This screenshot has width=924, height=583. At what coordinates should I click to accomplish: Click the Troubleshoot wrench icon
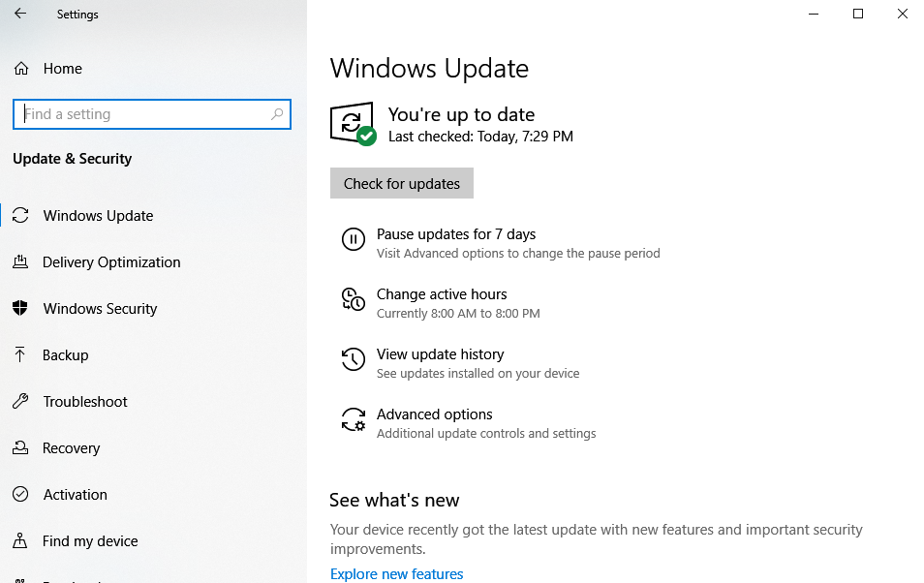pos(20,401)
